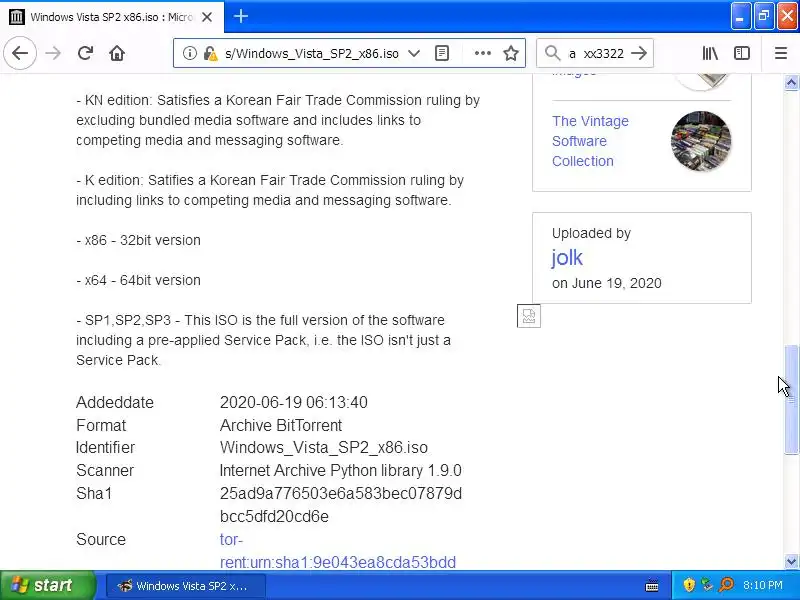Select Windows Vista SP2 taskbar button
800x600 pixels.
(x=186, y=586)
